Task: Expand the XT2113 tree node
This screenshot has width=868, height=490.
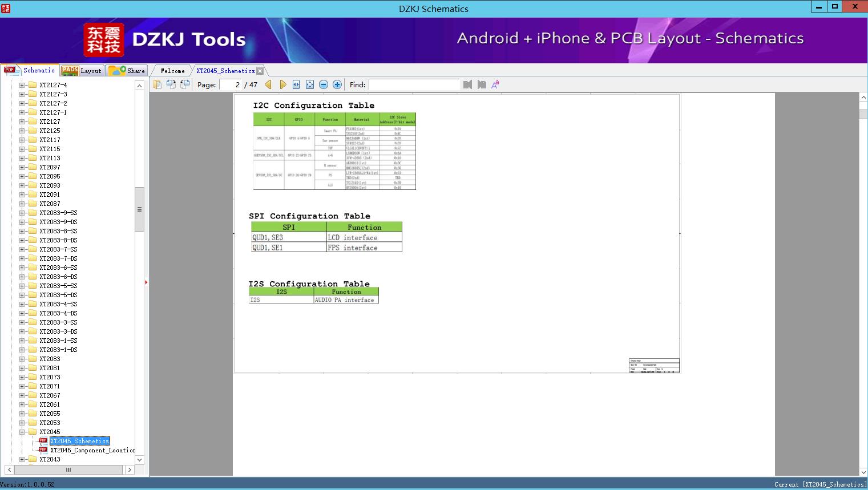Action: [22, 158]
